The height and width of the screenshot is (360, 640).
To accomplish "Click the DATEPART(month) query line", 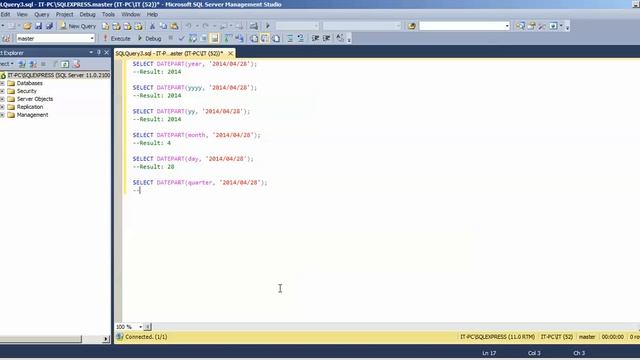I will pos(196,135).
